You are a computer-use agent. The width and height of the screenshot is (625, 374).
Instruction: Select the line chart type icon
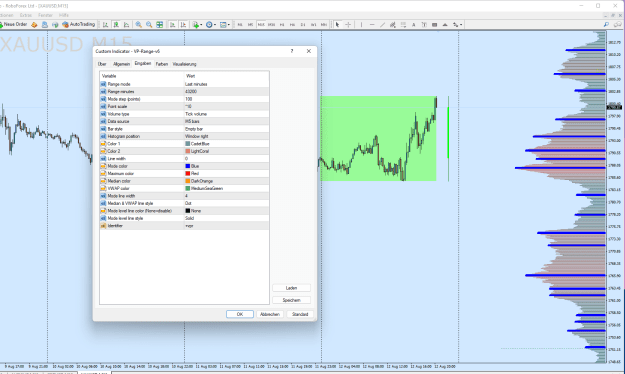[x=126, y=25]
